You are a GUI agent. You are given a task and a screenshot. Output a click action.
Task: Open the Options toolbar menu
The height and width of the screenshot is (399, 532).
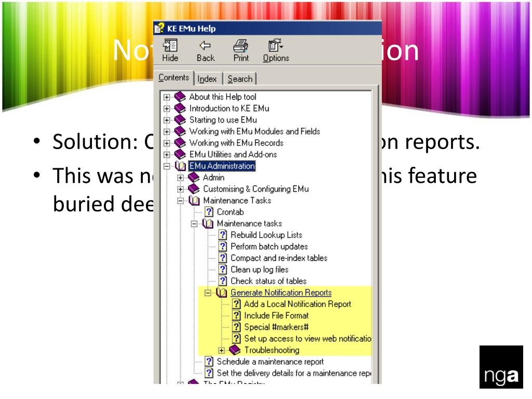click(276, 50)
